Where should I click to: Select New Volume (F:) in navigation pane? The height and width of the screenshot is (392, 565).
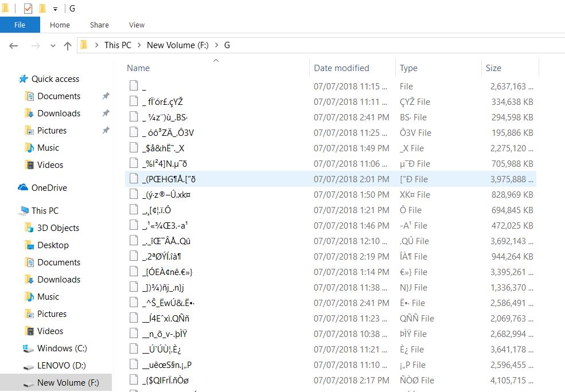[56, 383]
